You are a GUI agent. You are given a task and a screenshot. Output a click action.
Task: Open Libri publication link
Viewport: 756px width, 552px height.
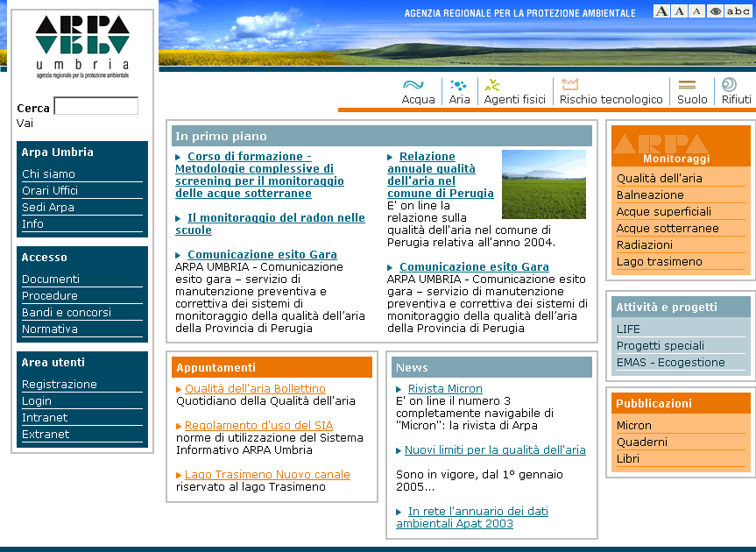628,458
